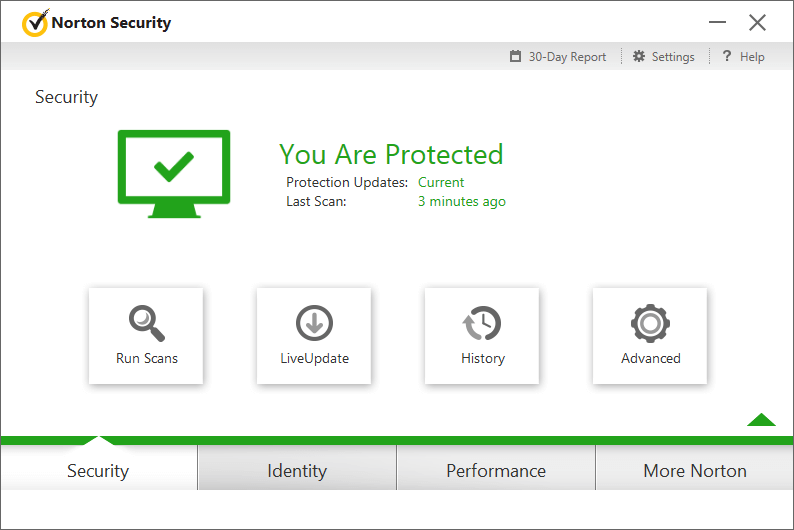Open the 30-Day Report link
Image resolution: width=794 pixels, height=530 pixels.
[567, 57]
